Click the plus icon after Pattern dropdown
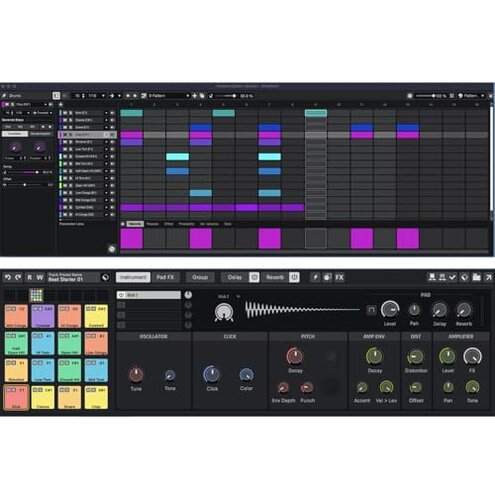This screenshot has height=495, width=495. point(195,96)
